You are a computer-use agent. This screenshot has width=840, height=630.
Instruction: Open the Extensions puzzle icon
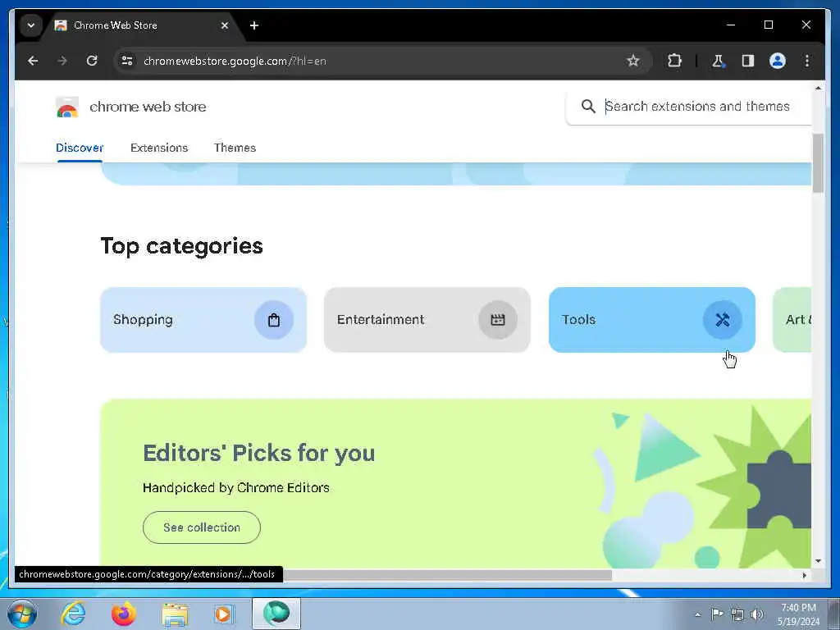674,61
